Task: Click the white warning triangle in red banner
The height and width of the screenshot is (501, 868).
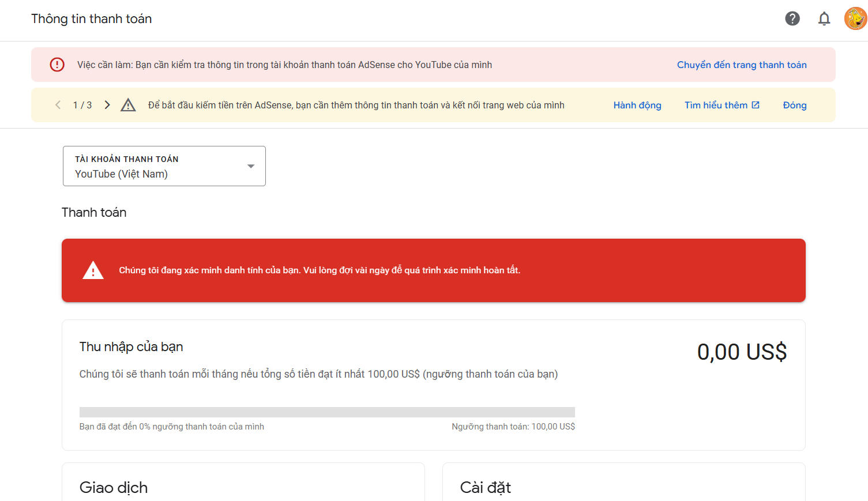Action: click(93, 270)
